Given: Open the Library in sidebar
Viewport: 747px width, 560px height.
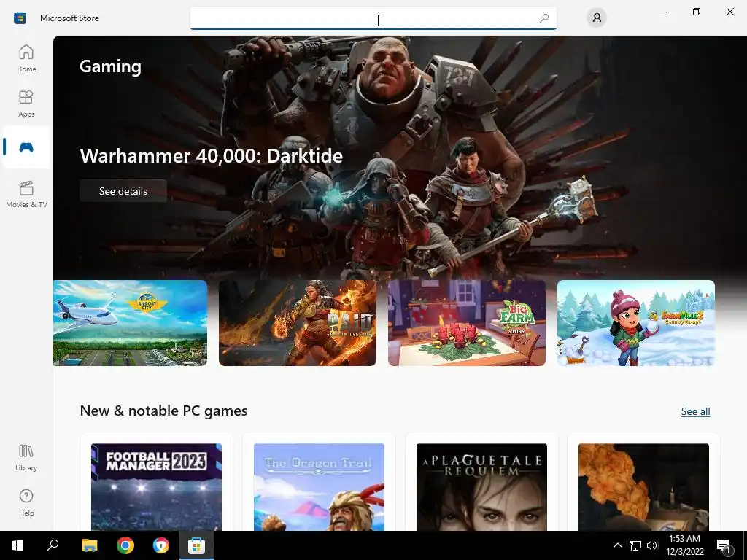Looking at the screenshot, I should point(26,458).
